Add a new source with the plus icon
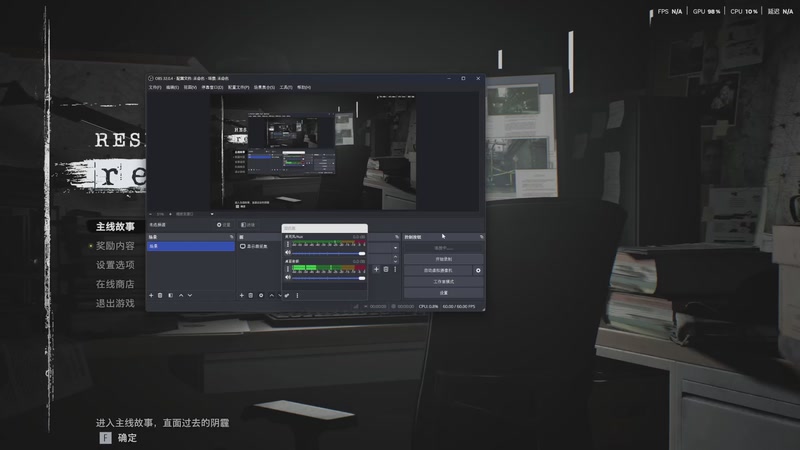This screenshot has height=450, width=800. point(242,295)
